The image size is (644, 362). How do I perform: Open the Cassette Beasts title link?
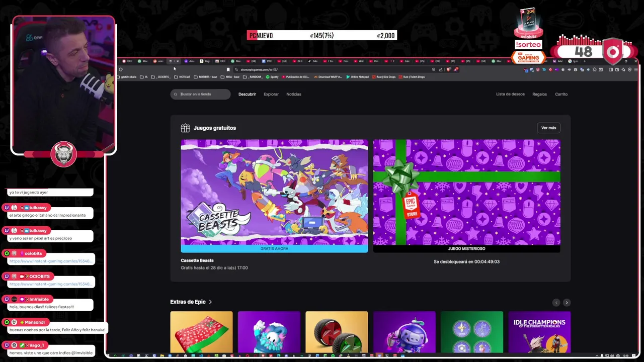tap(197, 260)
